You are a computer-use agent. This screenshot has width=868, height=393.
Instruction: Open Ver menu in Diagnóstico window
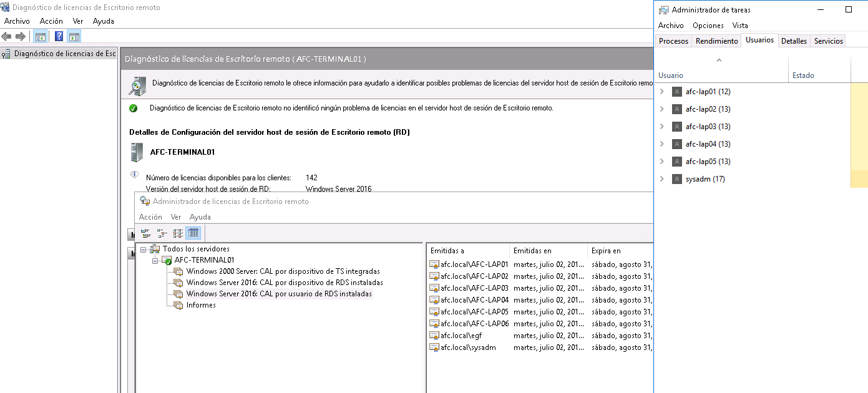(x=78, y=21)
